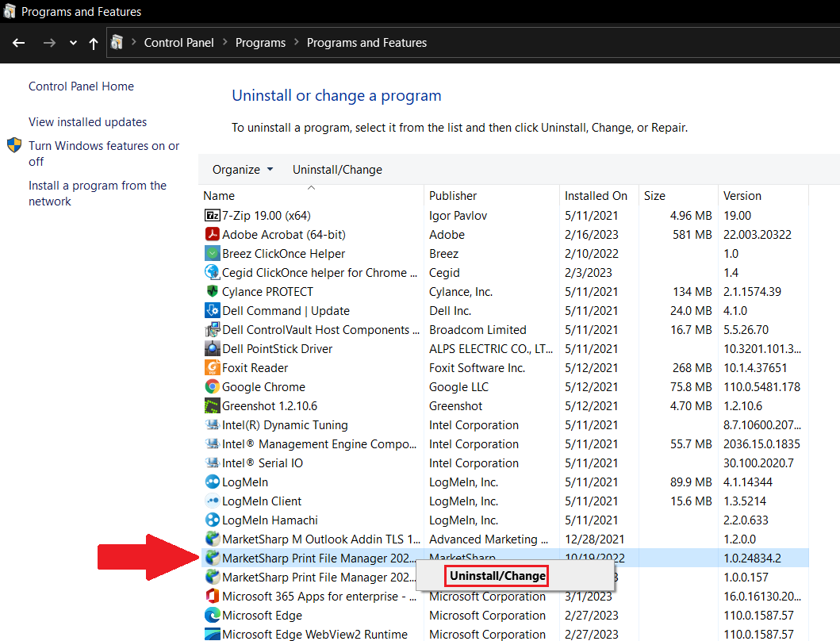Click the address bar location icon
840x641 pixels.
pos(117,42)
